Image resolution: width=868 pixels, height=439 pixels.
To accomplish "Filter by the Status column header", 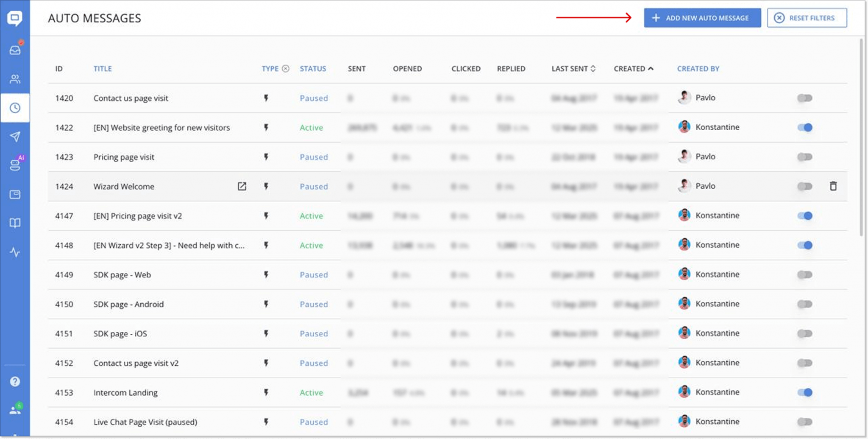I will click(313, 69).
